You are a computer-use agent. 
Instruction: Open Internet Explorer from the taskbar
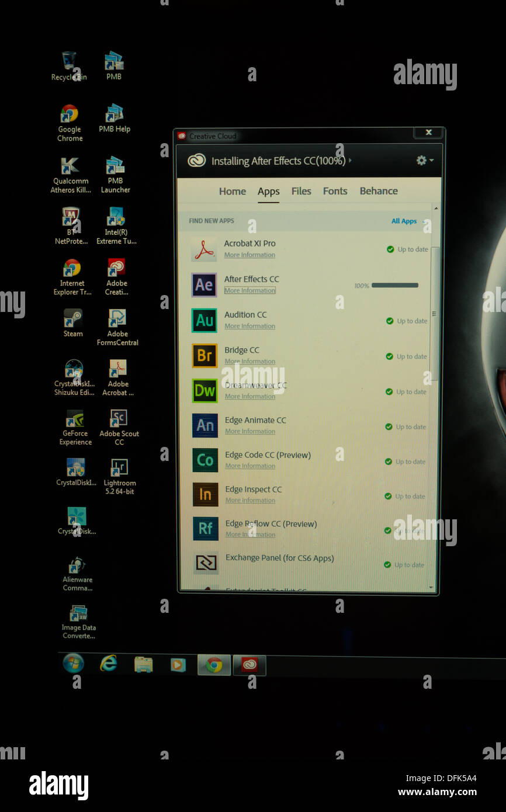coord(108,663)
